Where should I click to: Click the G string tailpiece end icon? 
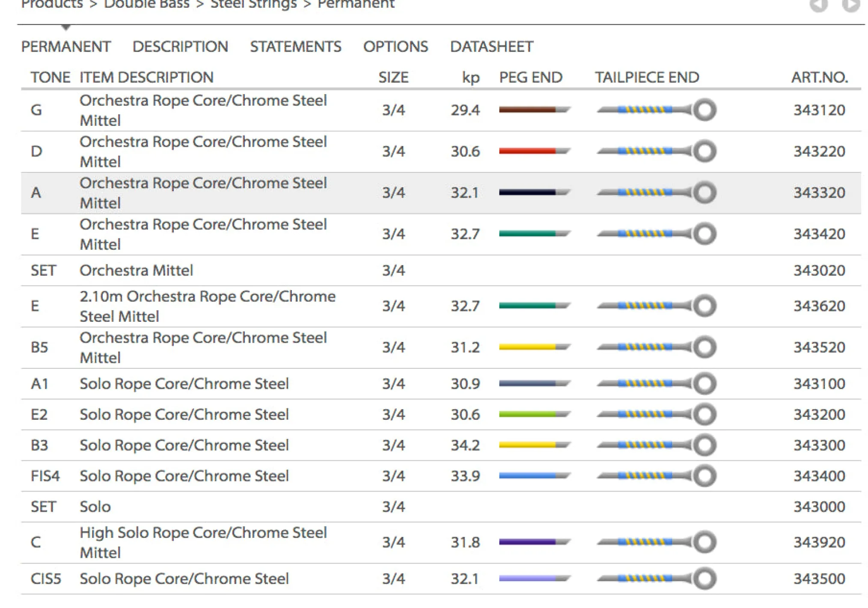tap(657, 110)
